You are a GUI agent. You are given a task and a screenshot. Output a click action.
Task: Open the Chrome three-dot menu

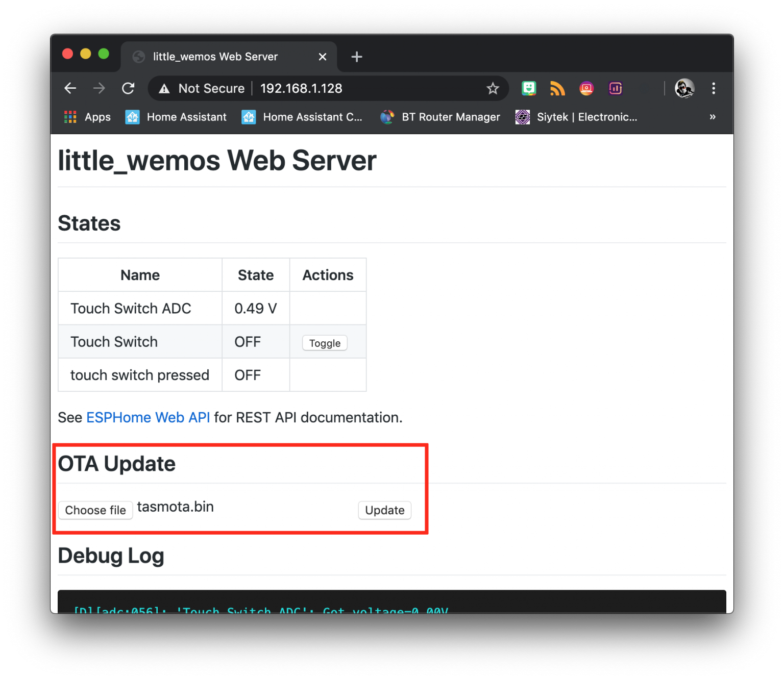coord(714,88)
